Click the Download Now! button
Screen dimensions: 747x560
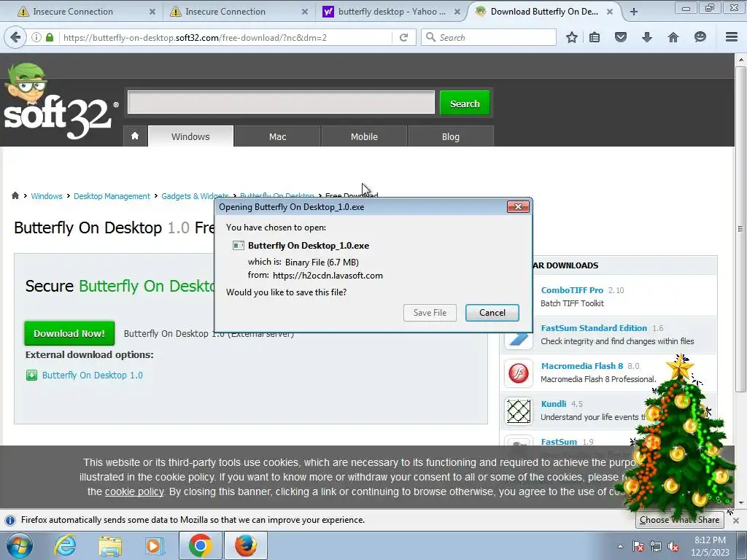click(69, 333)
